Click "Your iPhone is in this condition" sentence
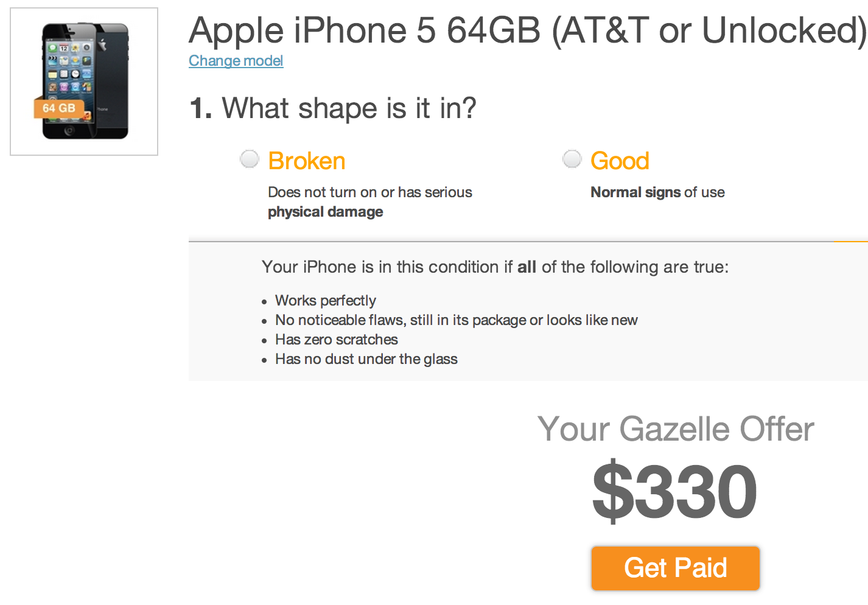The height and width of the screenshot is (605, 868). point(495,267)
